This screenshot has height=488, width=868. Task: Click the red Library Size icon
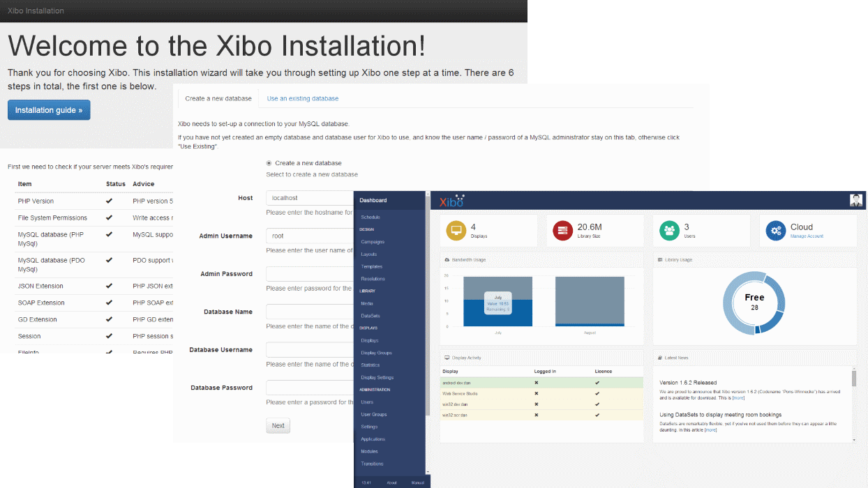563,231
